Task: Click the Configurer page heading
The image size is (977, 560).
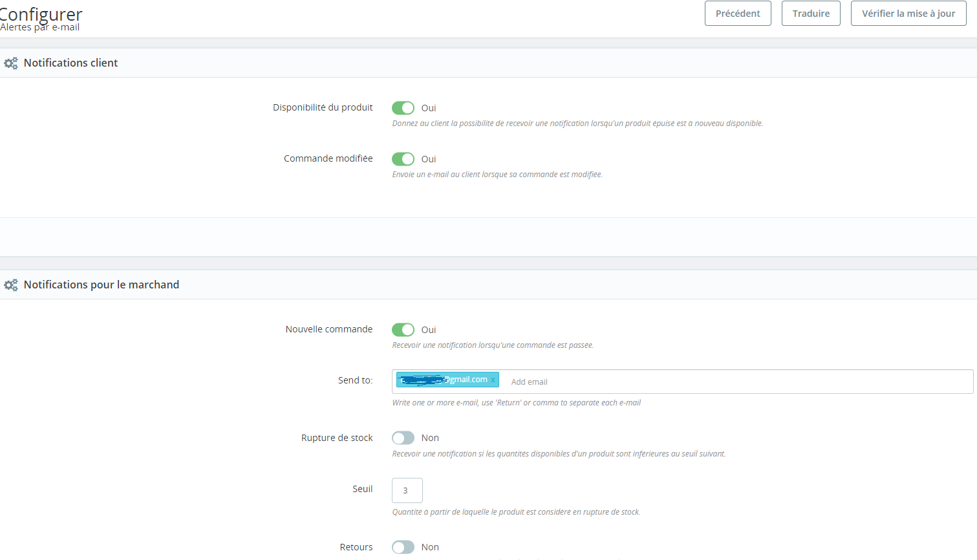Action: pyautogui.click(x=41, y=13)
